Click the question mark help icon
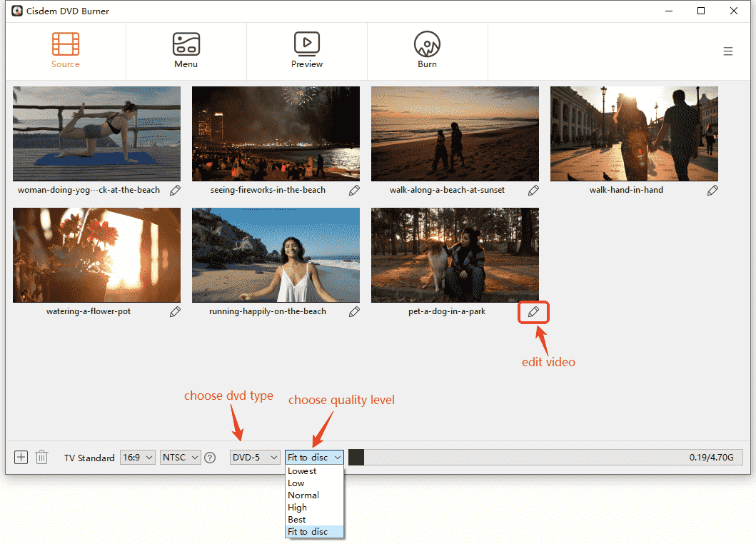 [x=210, y=457]
